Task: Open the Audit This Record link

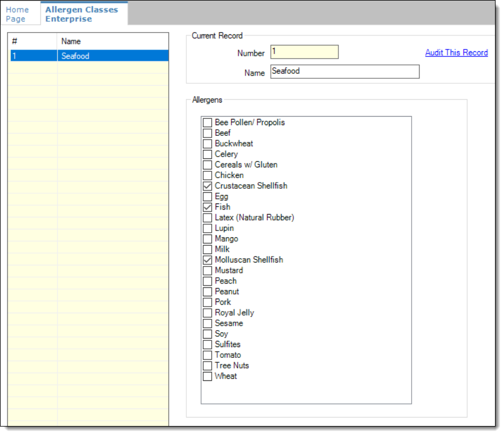Action: pyautogui.click(x=456, y=52)
